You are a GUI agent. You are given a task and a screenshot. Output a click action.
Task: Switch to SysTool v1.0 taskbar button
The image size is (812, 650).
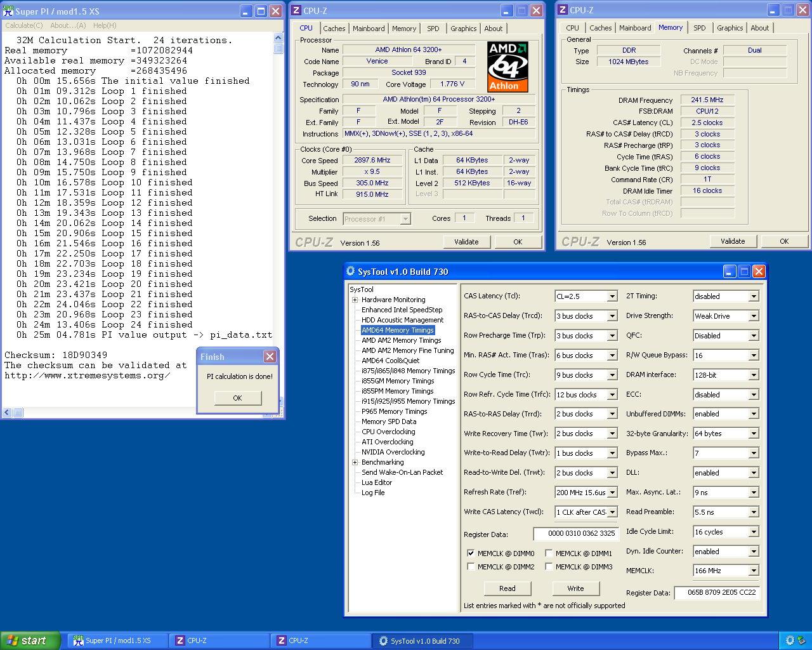[x=423, y=640]
